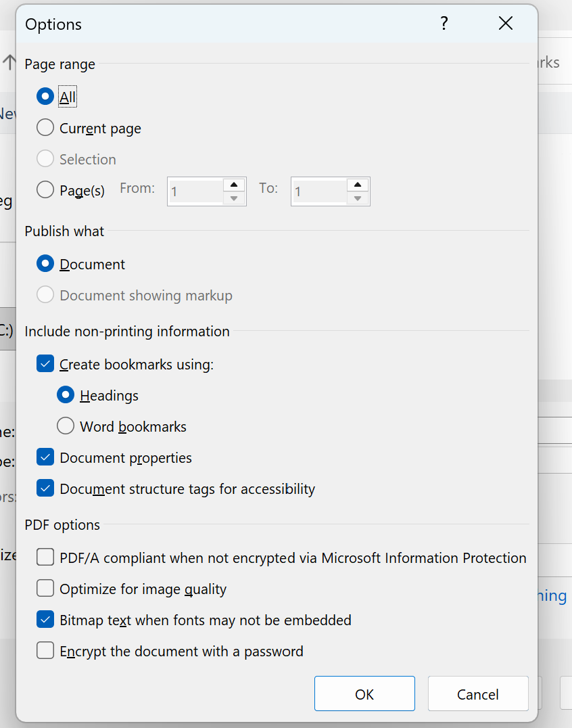
Task: Select the Page(s) range radio button
Action: (45, 190)
